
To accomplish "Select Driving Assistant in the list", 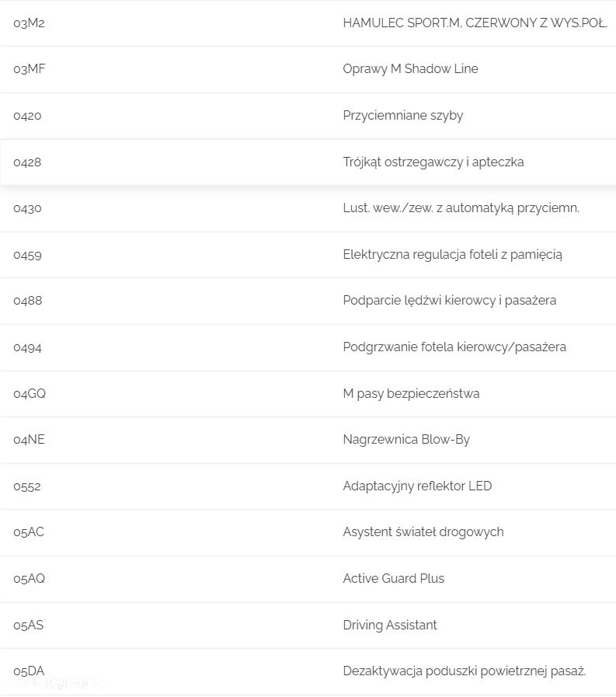I will (x=390, y=626).
